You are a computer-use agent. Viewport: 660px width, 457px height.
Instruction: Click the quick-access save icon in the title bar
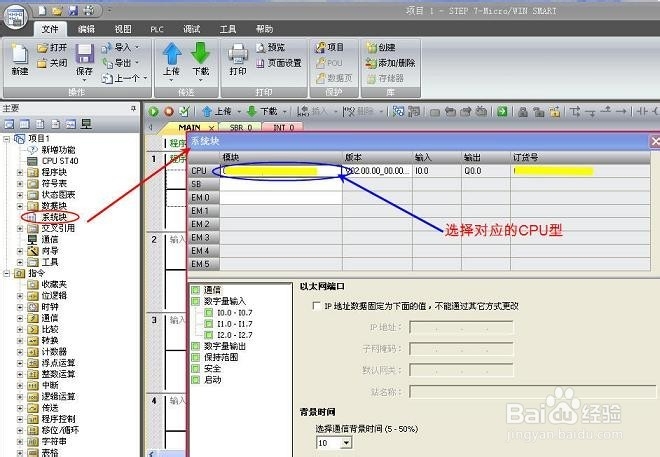point(74,10)
